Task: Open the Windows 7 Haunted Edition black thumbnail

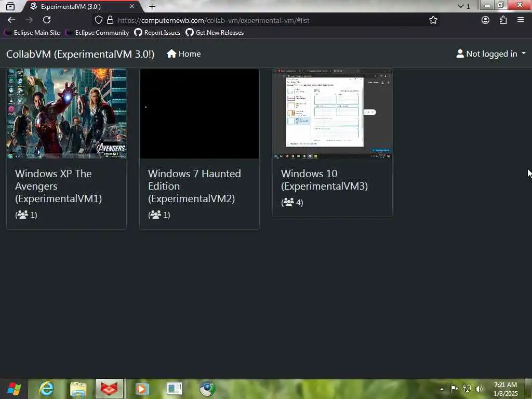Action: click(199, 114)
